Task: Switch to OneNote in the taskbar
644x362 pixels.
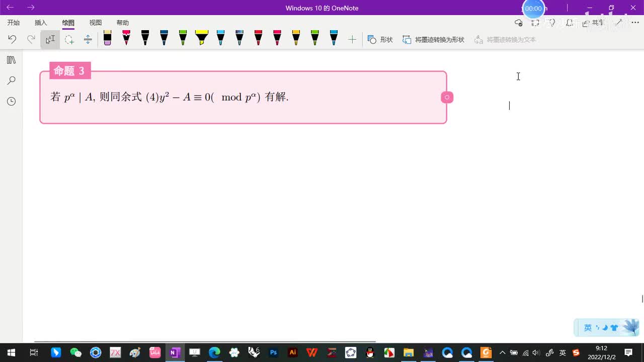Action: coord(175,352)
